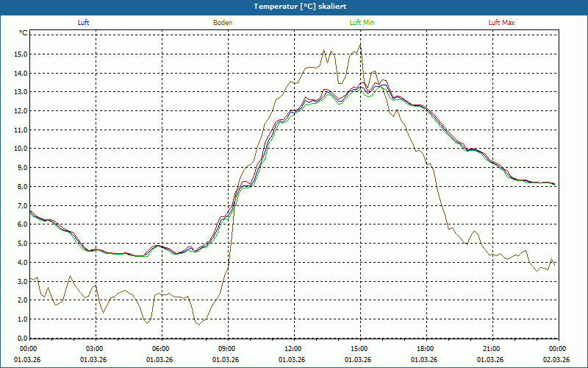588x368 pixels.
Task: Click the 09:00 time axis label
Action: pyautogui.click(x=226, y=349)
